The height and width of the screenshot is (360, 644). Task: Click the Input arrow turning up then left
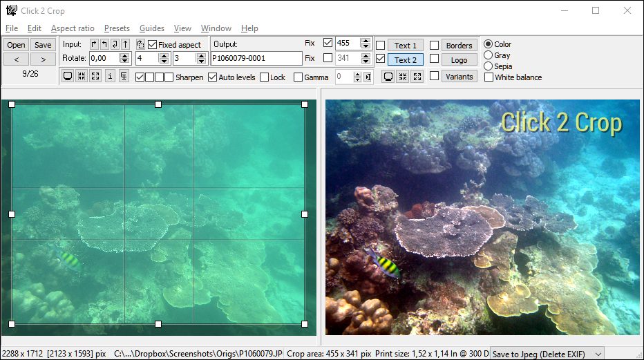click(105, 44)
